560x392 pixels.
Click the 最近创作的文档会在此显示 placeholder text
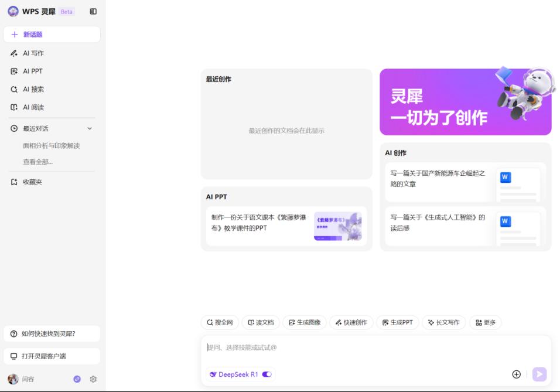click(286, 131)
